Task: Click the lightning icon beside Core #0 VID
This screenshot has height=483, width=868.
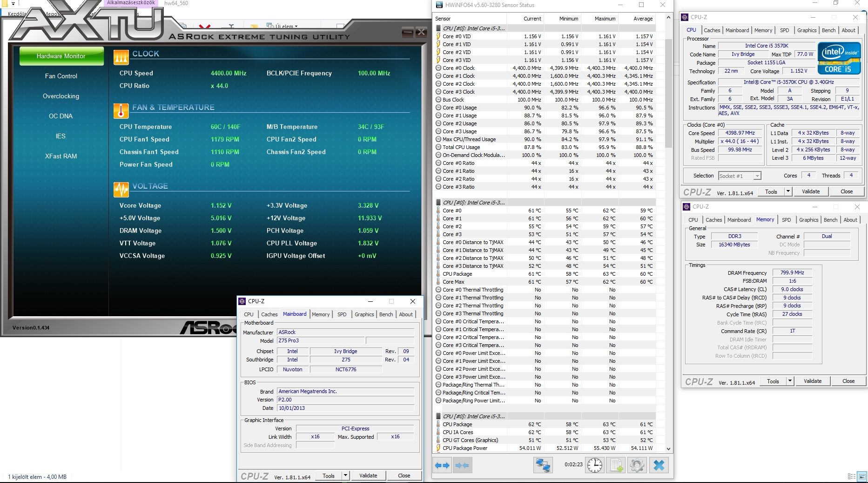Action: [x=438, y=36]
